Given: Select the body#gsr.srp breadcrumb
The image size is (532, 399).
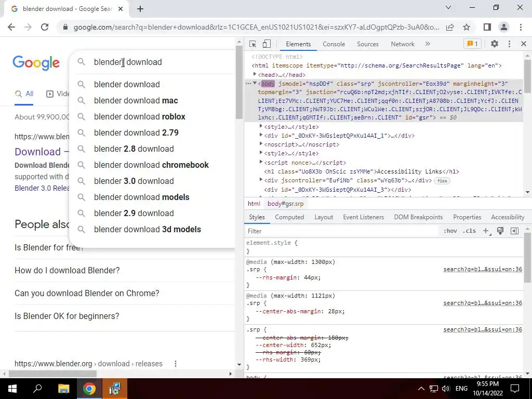Looking at the screenshot, I should (285, 204).
